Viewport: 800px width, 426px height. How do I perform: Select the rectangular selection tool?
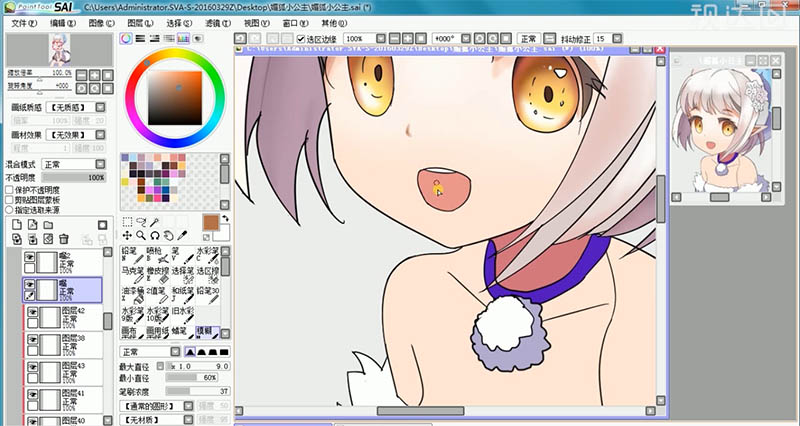pos(128,222)
